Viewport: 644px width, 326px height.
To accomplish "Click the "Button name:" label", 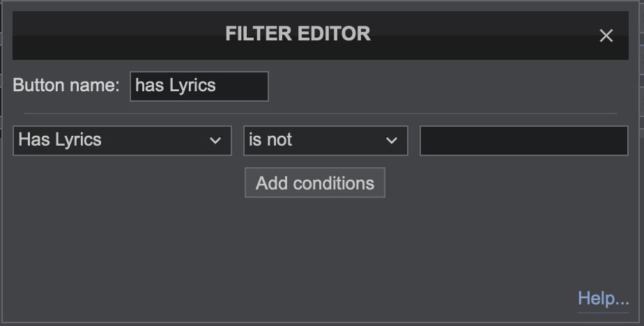I will (x=66, y=86).
